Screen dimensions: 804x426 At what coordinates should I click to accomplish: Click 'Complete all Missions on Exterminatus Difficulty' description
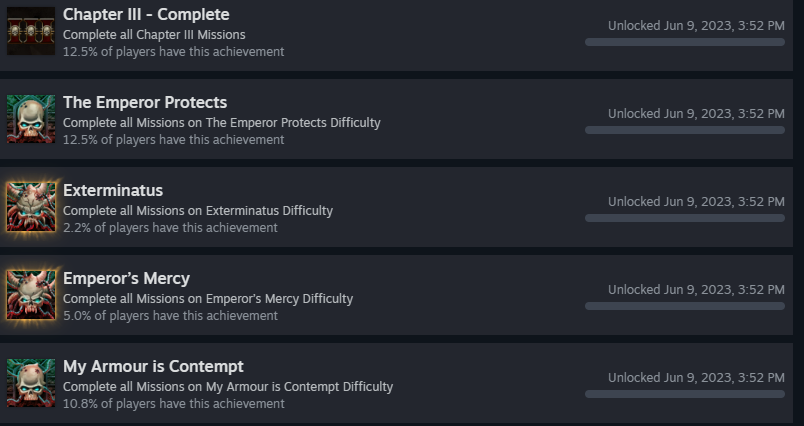[198, 211]
